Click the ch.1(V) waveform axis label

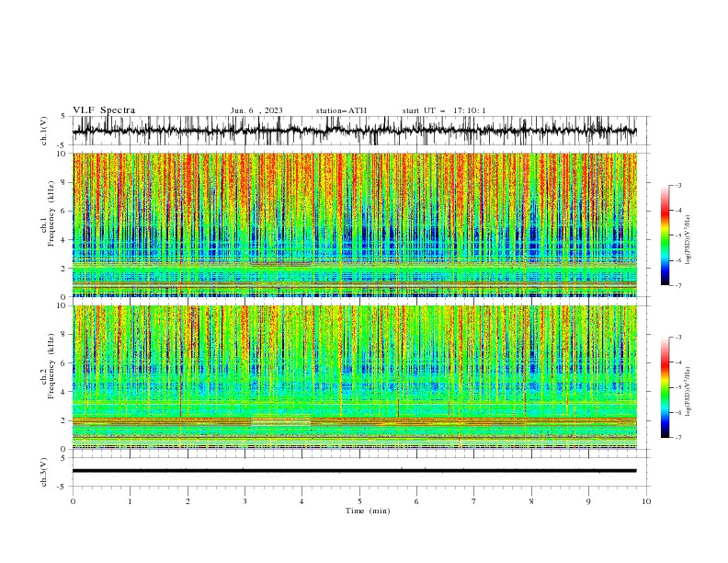tap(44, 131)
